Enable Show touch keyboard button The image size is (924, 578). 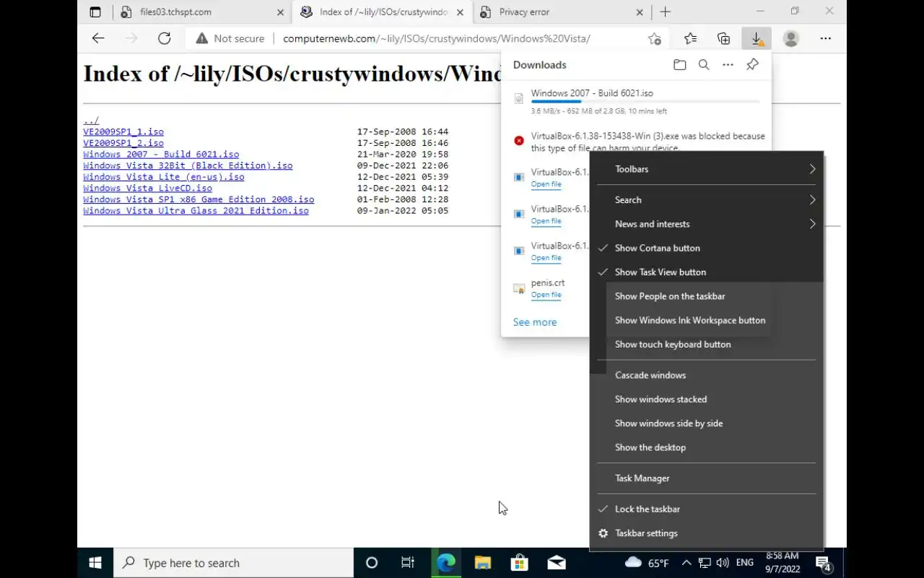click(x=707, y=344)
